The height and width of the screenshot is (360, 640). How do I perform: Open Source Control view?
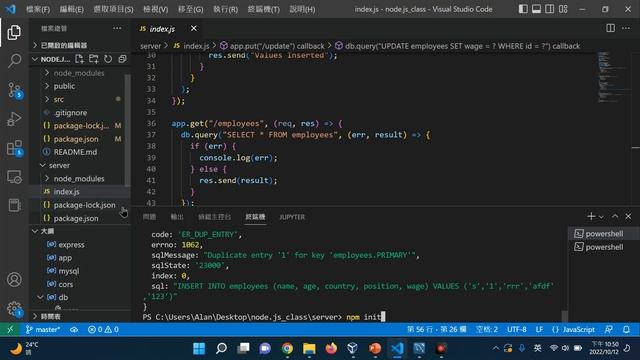pos(15,90)
